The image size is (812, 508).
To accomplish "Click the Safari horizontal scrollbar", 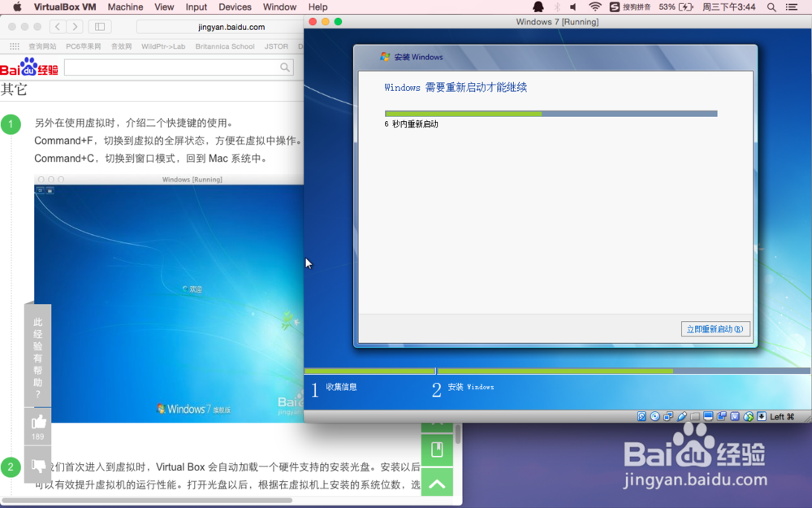I will (148, 501).
